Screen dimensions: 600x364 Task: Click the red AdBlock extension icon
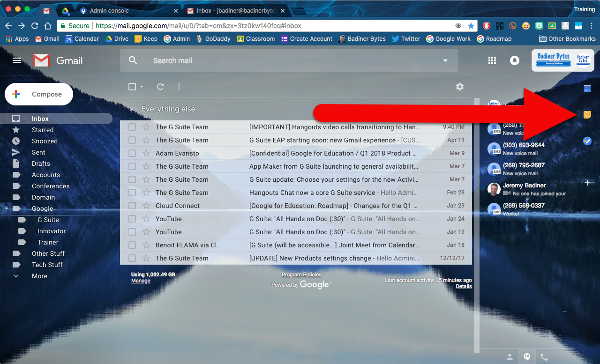point(487,26)
